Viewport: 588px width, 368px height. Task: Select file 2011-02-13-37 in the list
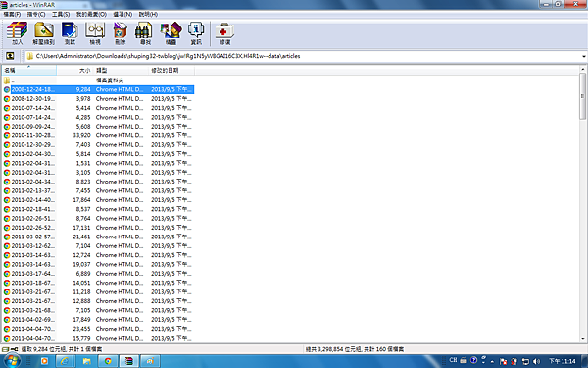click(98, 190)
